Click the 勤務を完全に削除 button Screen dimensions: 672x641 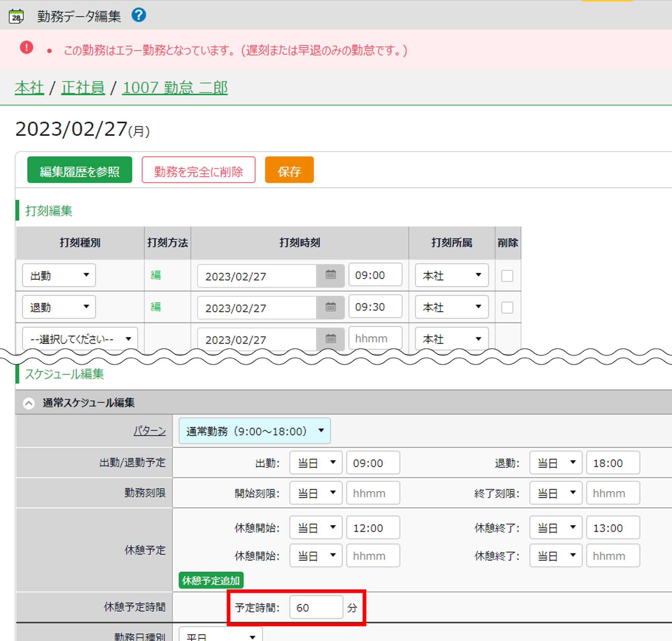198,170
